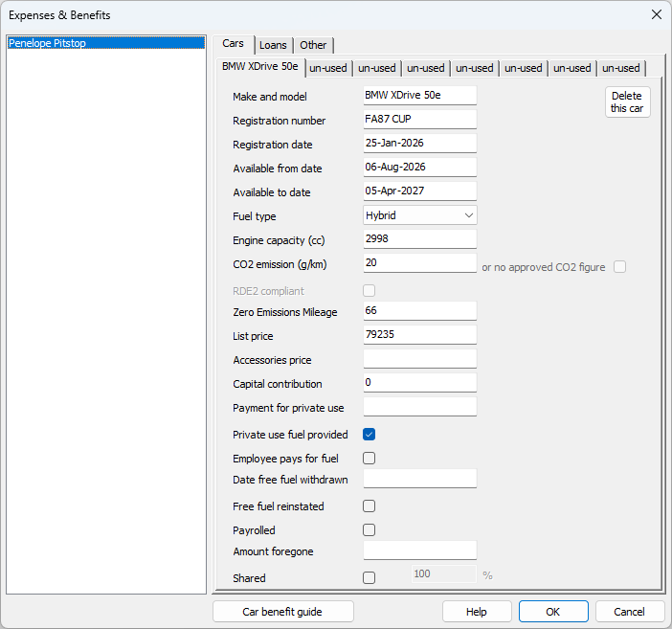Image resolution: width=672 pixels, height=629 pixels.
Task: Close the Expenses & Benefits dialog
Action: [656, 14]
